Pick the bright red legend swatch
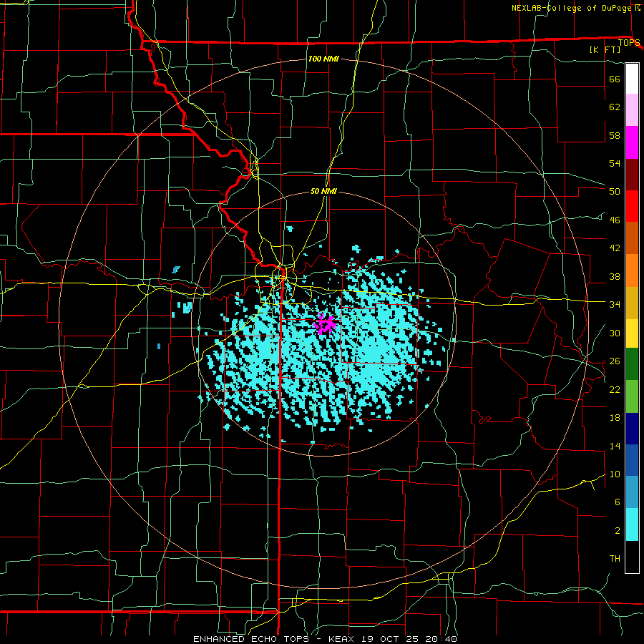 632,206
